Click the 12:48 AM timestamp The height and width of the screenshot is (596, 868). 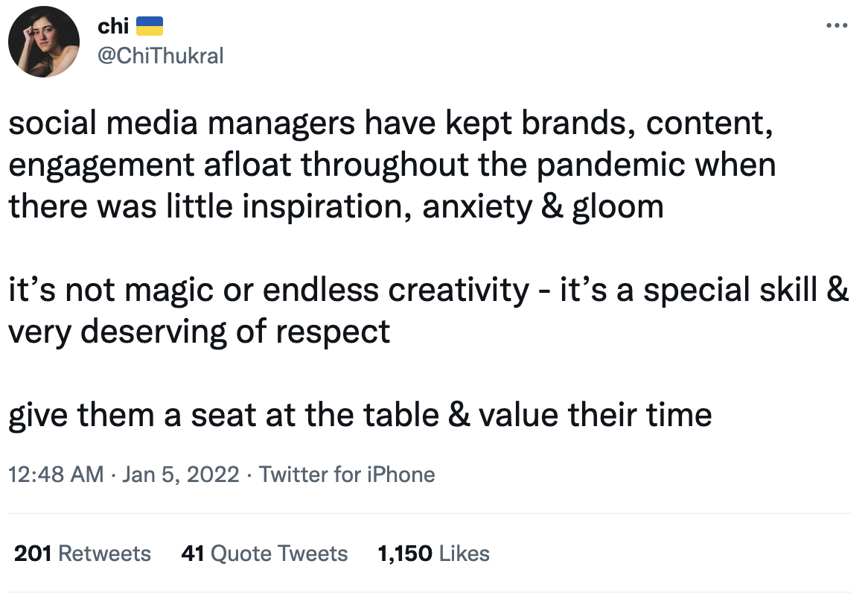pyautogui.click(x=56, y=475)
